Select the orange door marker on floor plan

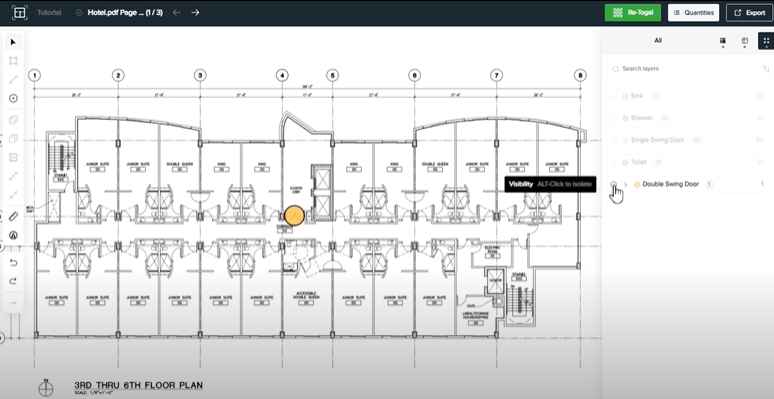[294, 216]
